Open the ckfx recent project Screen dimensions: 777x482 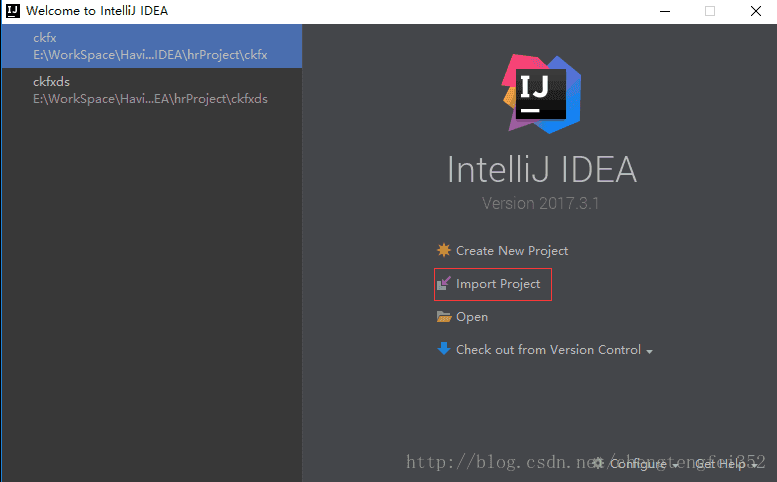click(152, 46)
